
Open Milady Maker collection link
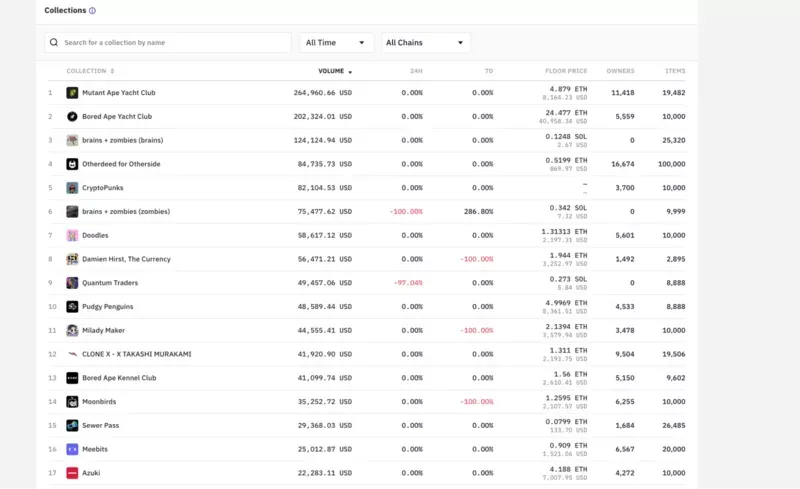point(104,330)
